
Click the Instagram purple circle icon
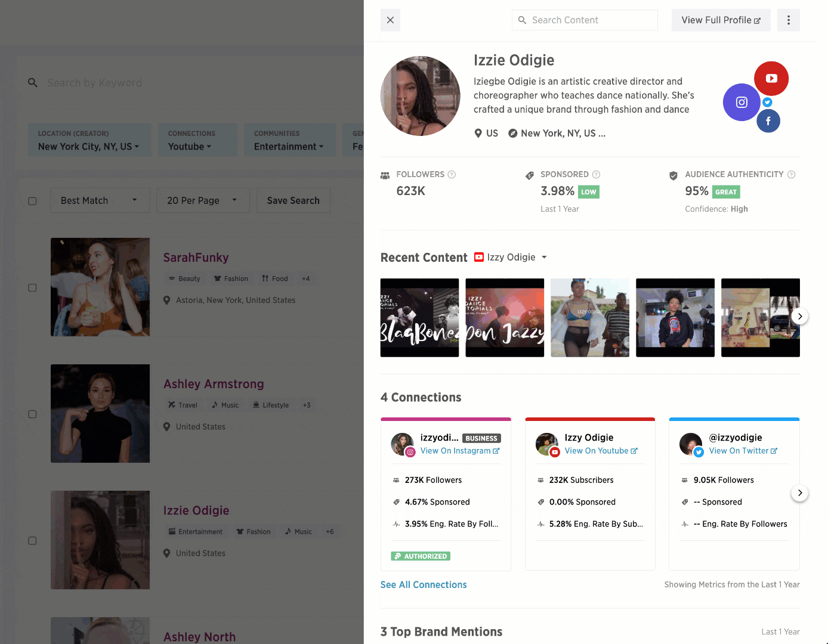point(742,103)
